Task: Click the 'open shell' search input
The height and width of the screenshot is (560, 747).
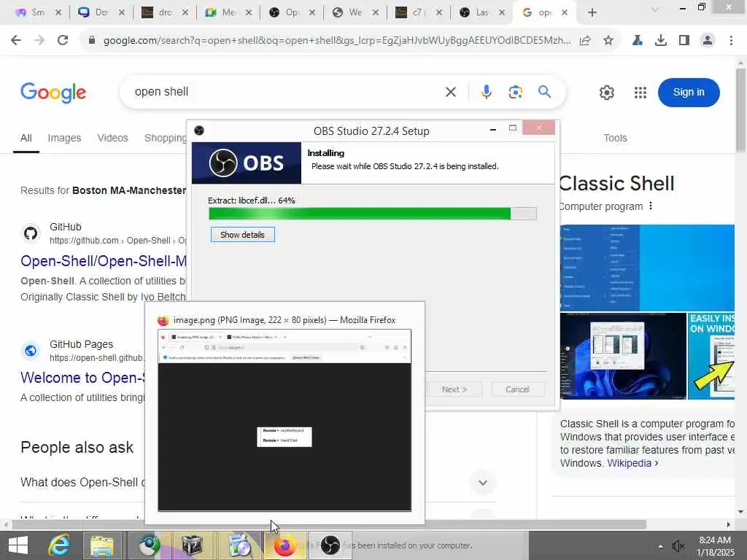Action: [x=286, y=92]
